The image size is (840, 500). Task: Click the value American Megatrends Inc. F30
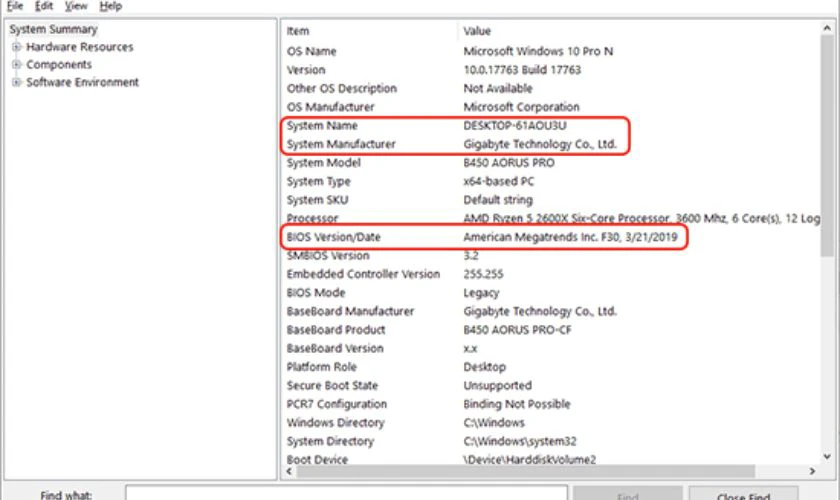pyautogui.click(x=541, y=237)
